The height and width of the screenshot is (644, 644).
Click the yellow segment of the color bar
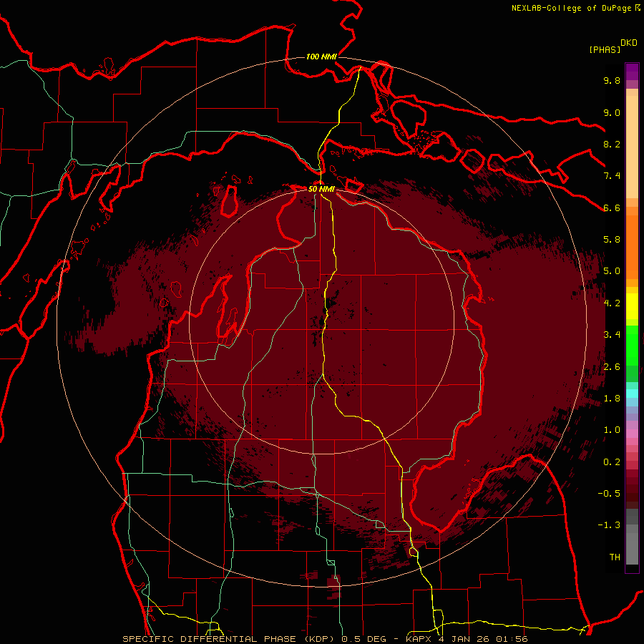point(632,306)
